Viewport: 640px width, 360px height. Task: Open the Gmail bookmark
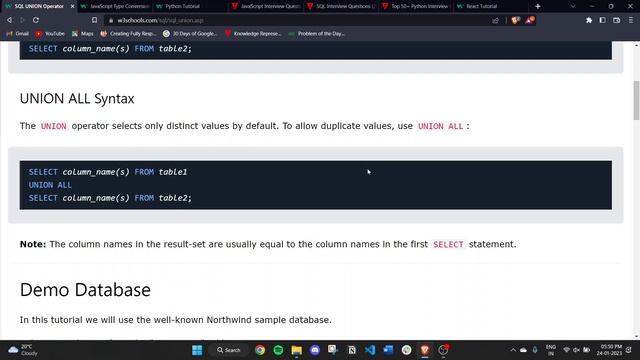[18, 34]
